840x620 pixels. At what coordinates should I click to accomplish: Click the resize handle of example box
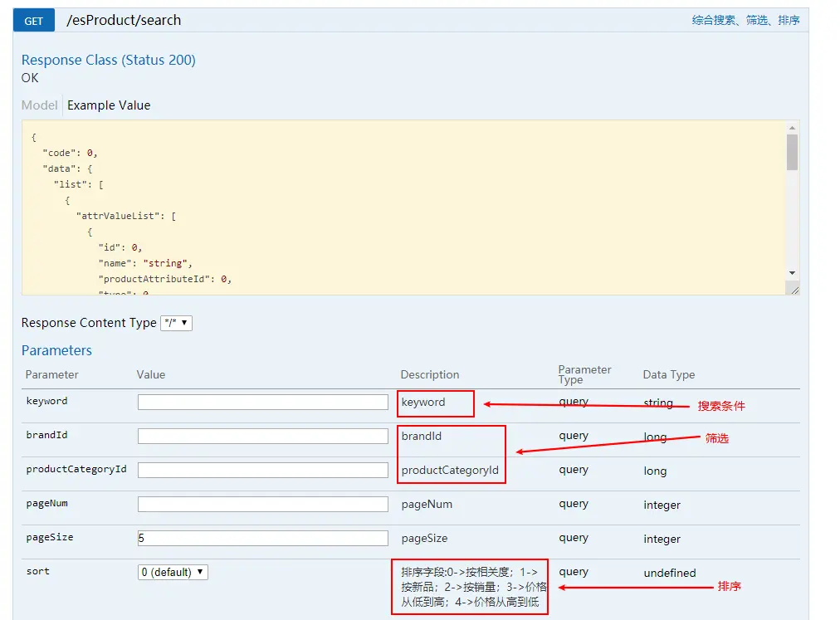794,290
